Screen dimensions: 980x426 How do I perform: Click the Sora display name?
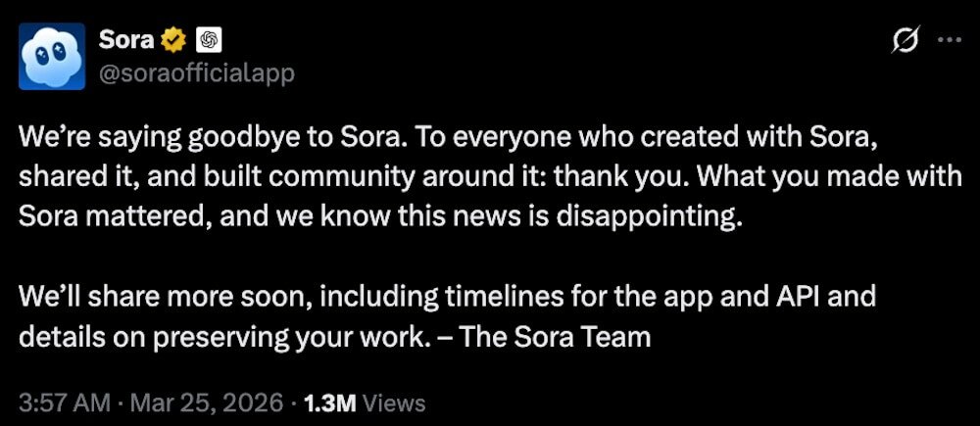click(127, 40)
